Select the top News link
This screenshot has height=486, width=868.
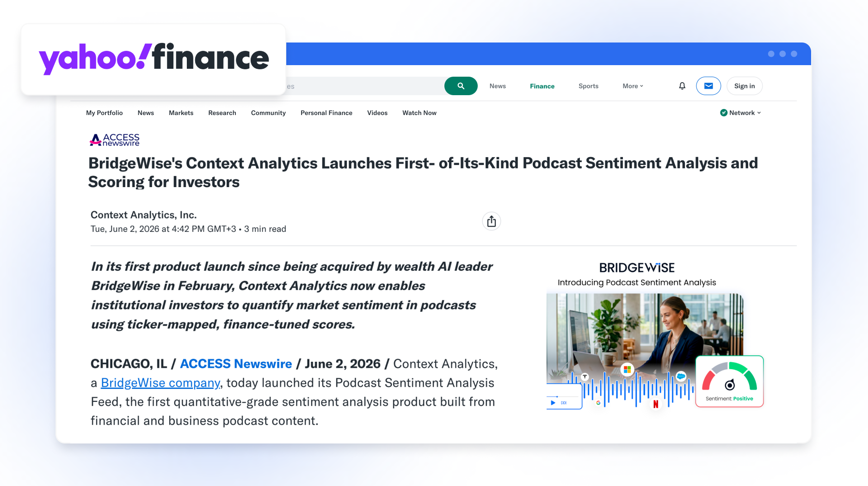[x=498, y=86]
